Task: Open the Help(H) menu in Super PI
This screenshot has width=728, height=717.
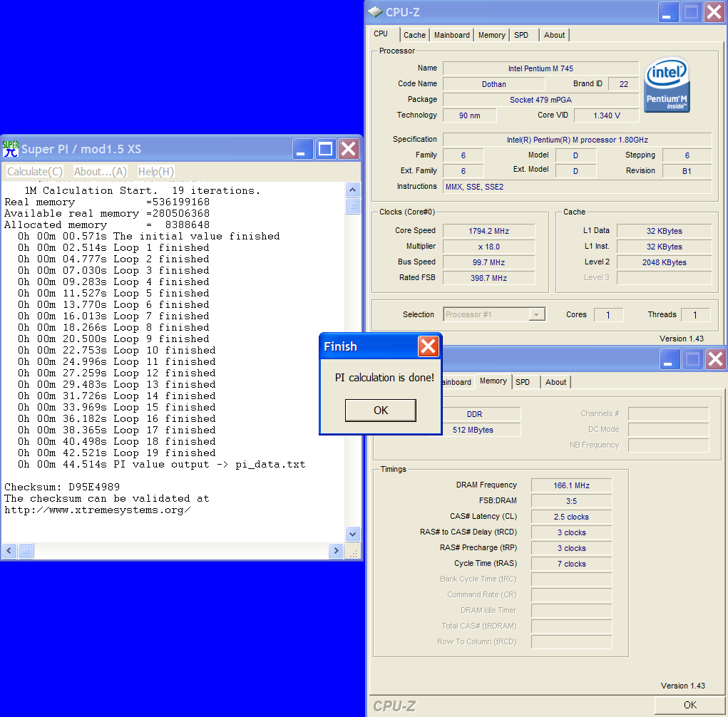Action: point(155,172)
